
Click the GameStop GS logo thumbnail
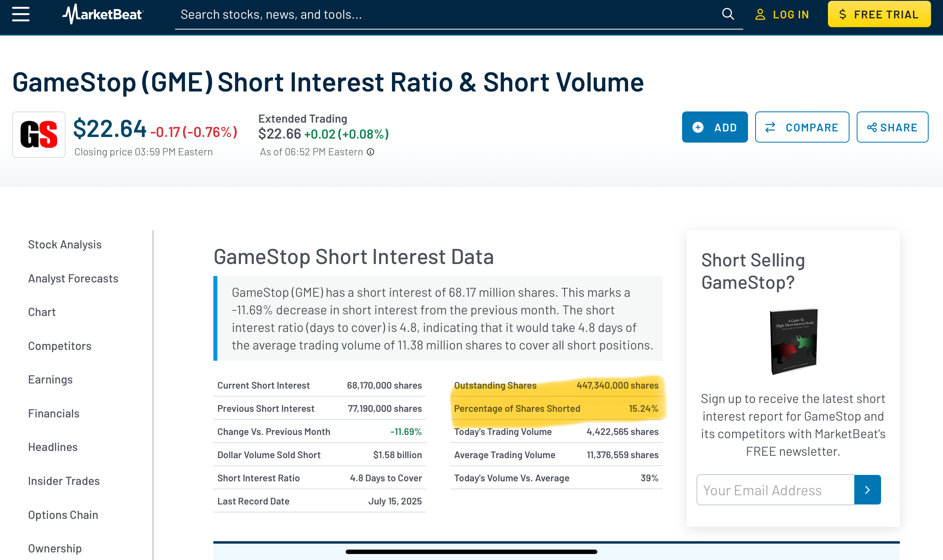(39, 135)
